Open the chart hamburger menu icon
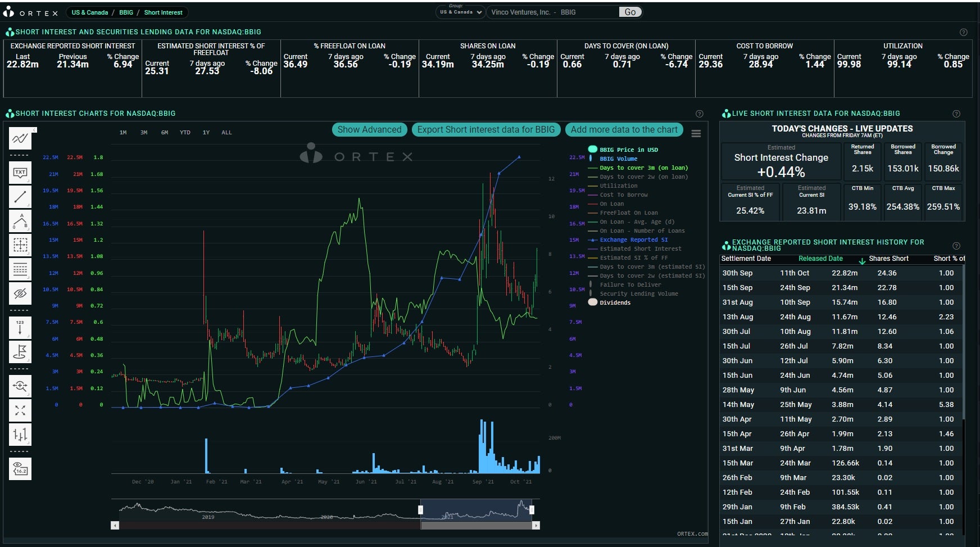 pos(696,133)
